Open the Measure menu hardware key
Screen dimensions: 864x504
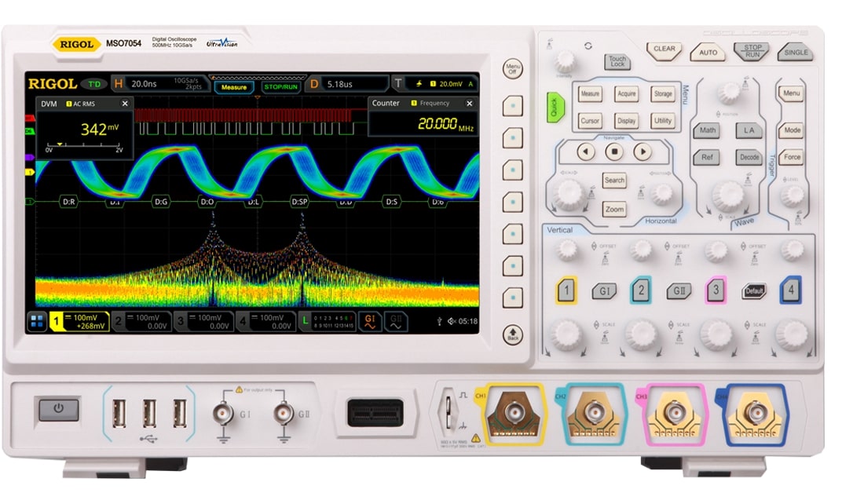point(590,94)
